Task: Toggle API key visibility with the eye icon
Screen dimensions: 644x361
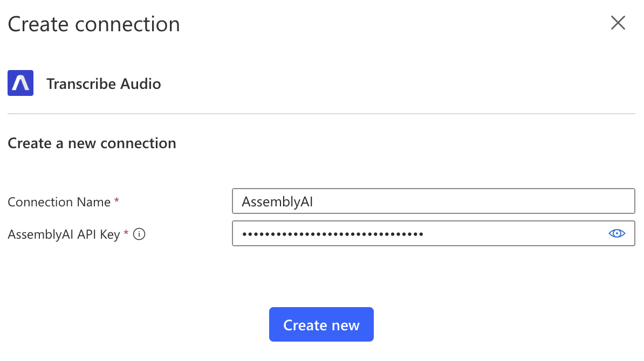Action: tap(617, 233)
